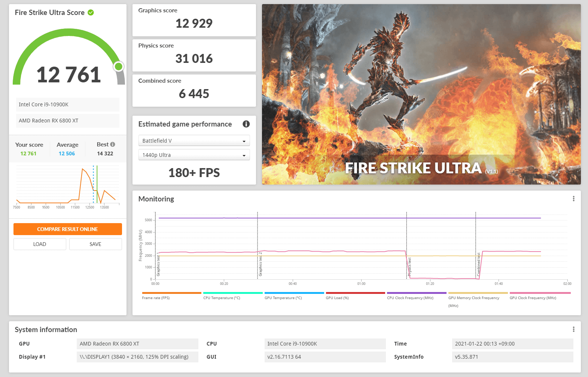Click the green validated checkmark icon
Screen dimensions: 588x377
(91, 12)
